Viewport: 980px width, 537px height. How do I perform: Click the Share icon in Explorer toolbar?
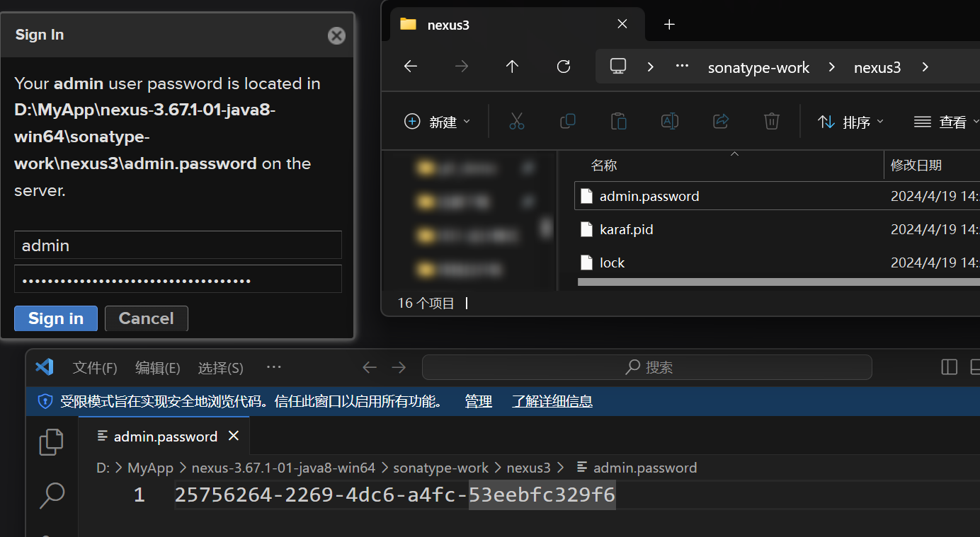(721, 122)
